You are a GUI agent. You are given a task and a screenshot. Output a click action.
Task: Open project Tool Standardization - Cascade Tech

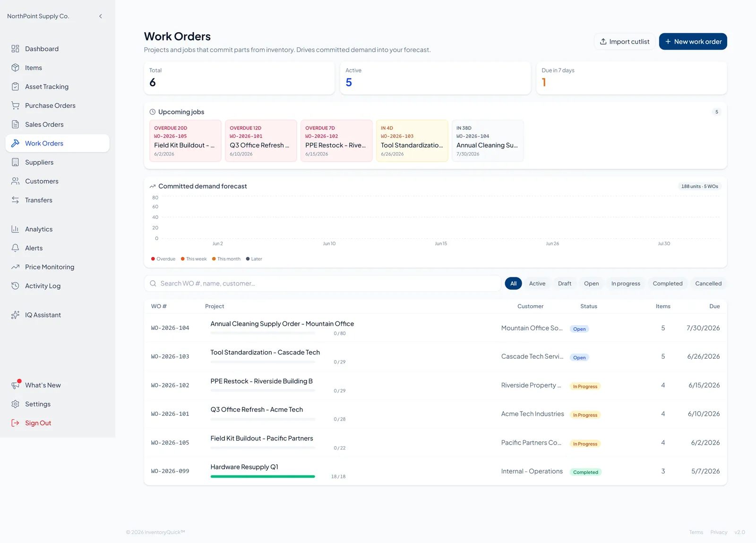(265, 353)
